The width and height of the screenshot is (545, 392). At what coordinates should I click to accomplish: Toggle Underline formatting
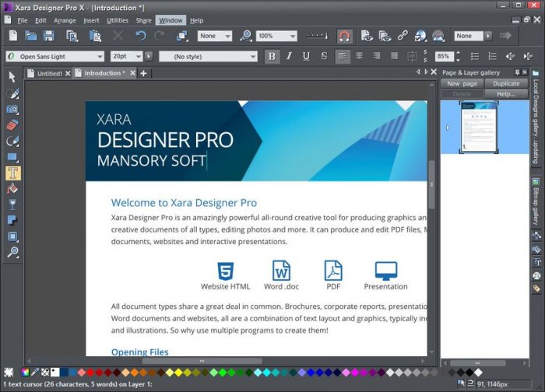306,56
